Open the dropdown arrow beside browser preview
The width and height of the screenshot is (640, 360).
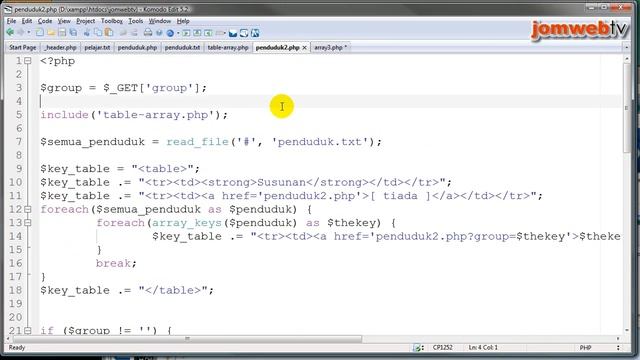pyautogui.click(x=178, y=33)
